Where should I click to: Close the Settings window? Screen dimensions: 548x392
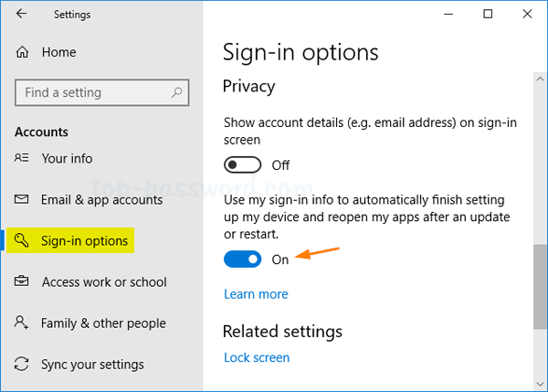[528, 14]
